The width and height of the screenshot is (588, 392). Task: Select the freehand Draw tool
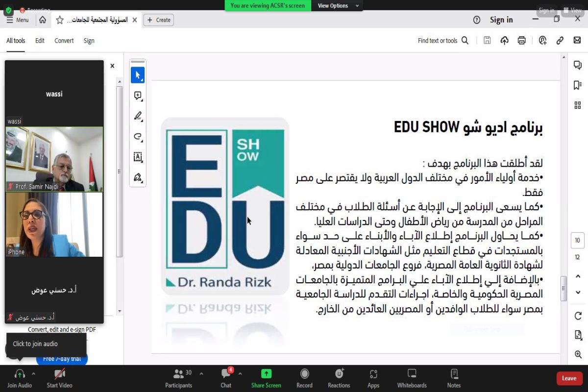pyautogui.click(x=138, y=137)
